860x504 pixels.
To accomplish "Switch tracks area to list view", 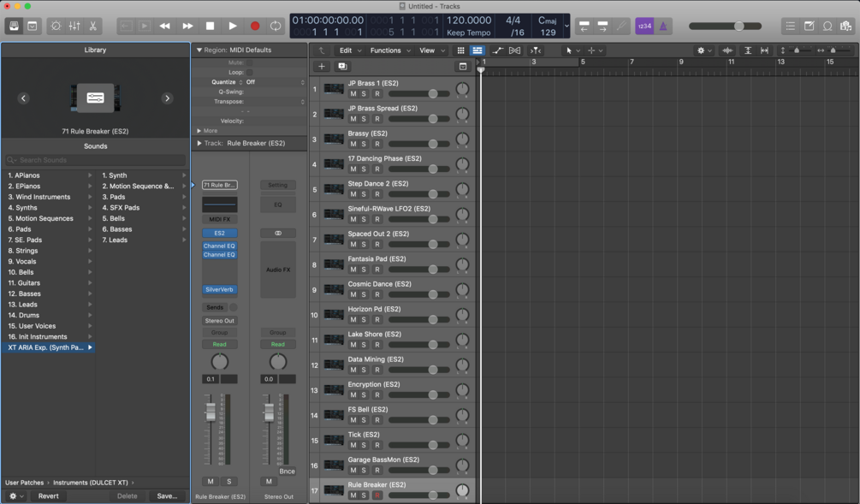I will (477, 50).
